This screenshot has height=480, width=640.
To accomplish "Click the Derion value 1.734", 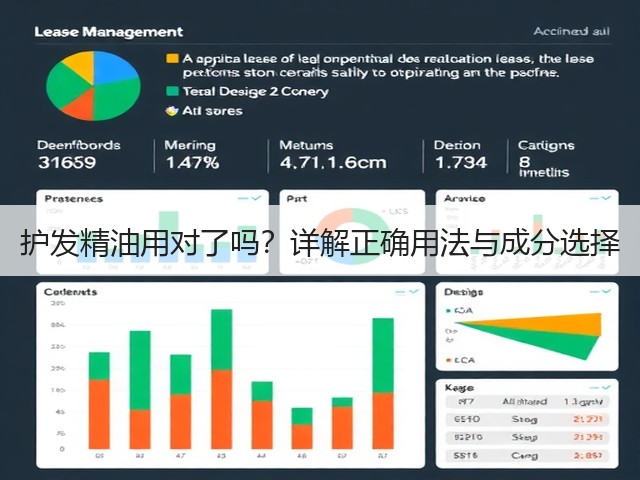I will [x=461, y=163].
